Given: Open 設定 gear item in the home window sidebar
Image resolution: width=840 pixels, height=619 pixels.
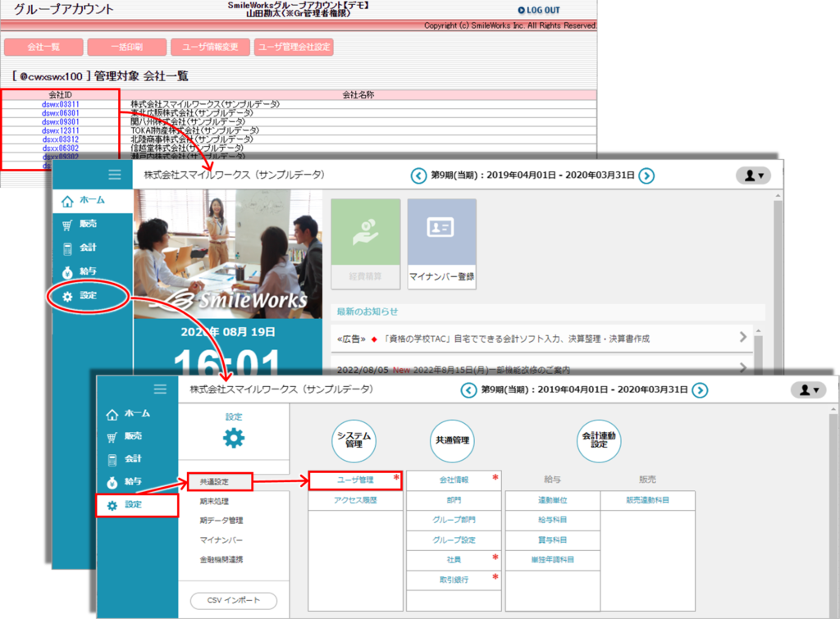Looking at the screenshot, I should [x=88, y=296].
